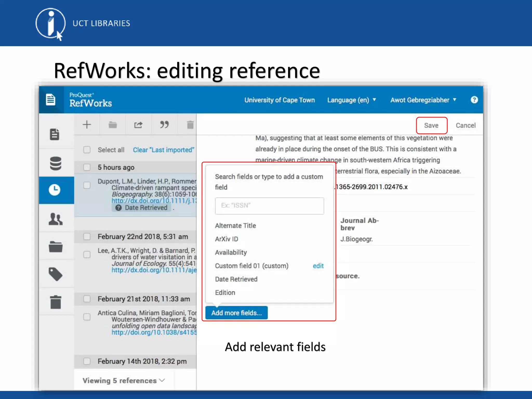532x399 pixels.
Task: Choose Date Retrieved from field list
Action: click(236, 279)
